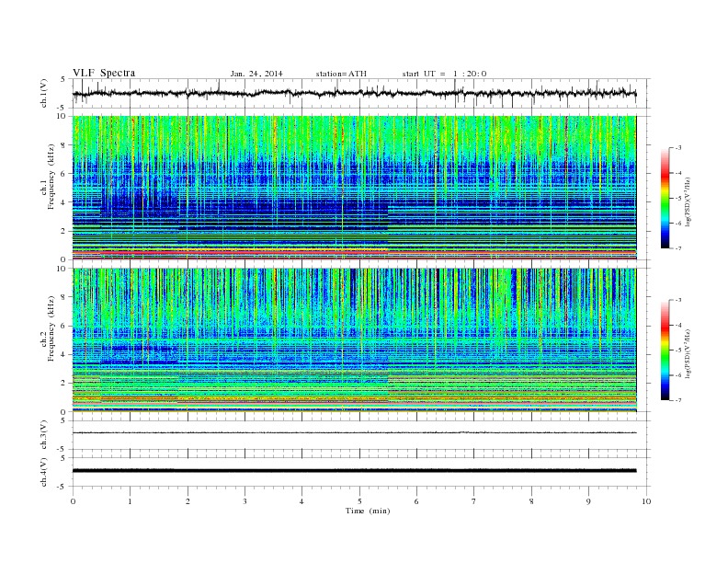728x563 pixels.
Task: Click the ch.2 spectrogram color scale bar
Action: [665, 350]
